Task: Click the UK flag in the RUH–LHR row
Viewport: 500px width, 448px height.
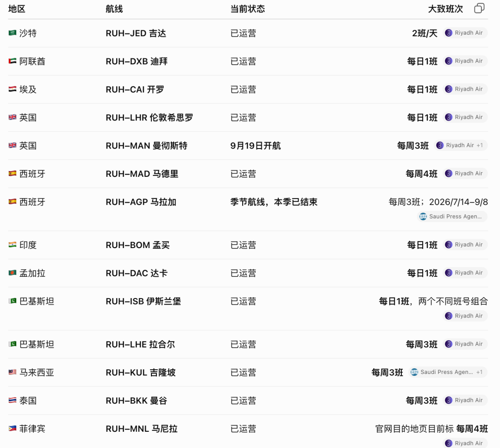Action: (x=12, y=118)
